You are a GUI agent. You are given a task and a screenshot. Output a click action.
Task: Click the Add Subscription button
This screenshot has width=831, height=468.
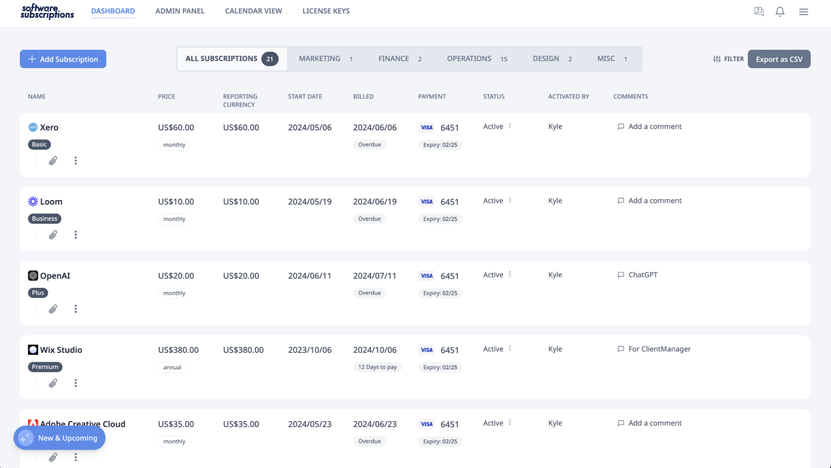(63, 59)
